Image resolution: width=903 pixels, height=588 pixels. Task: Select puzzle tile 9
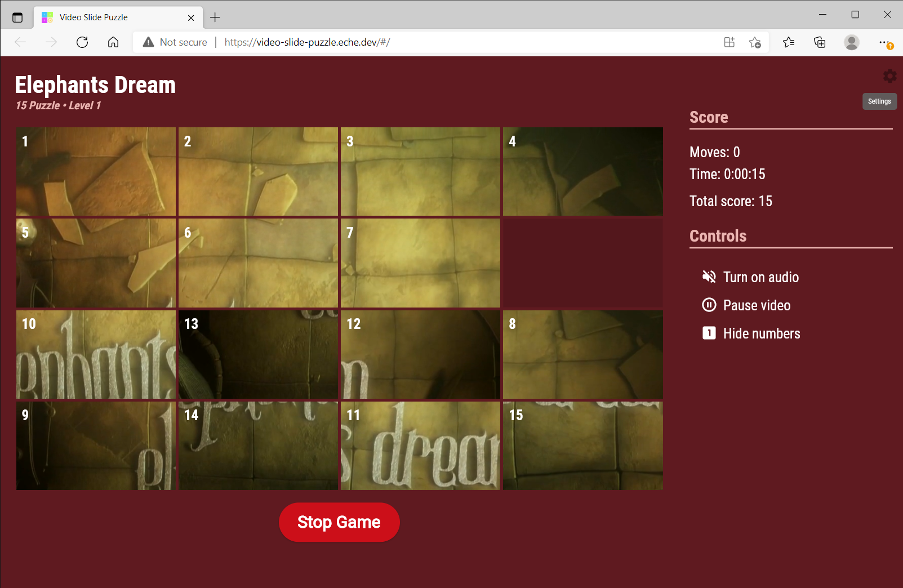point(96,446)
